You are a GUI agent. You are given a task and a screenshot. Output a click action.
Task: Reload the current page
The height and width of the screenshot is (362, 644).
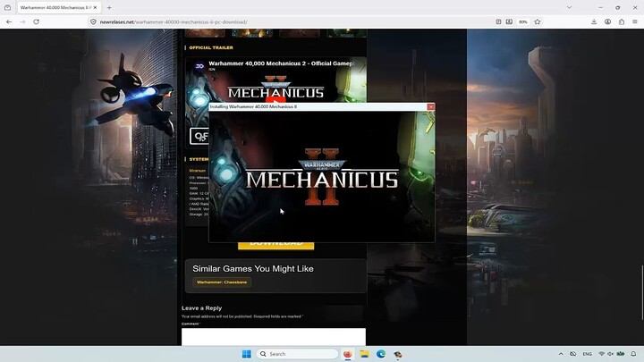pos(36,21)
